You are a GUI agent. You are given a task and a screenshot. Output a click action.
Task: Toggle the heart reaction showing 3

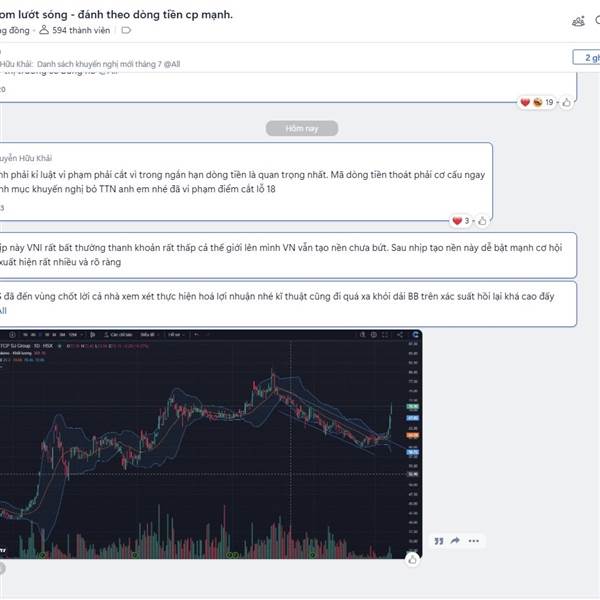coord(461,221)
